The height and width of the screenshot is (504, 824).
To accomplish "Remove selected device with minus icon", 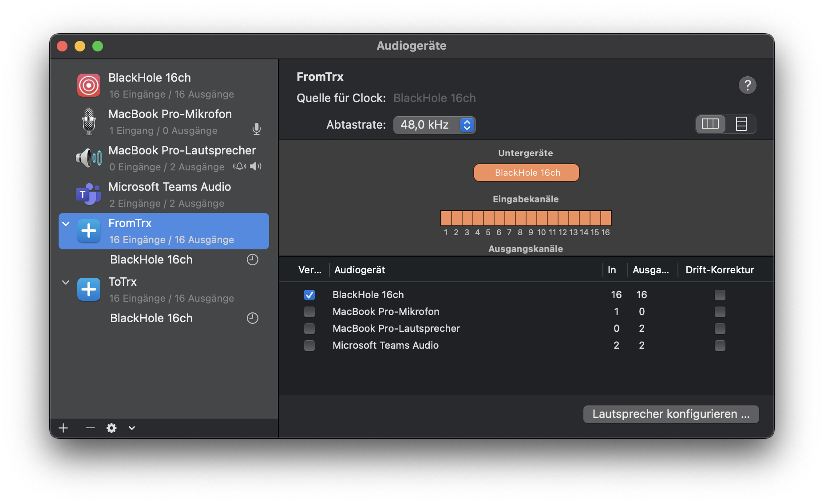I will pos(90,428).
